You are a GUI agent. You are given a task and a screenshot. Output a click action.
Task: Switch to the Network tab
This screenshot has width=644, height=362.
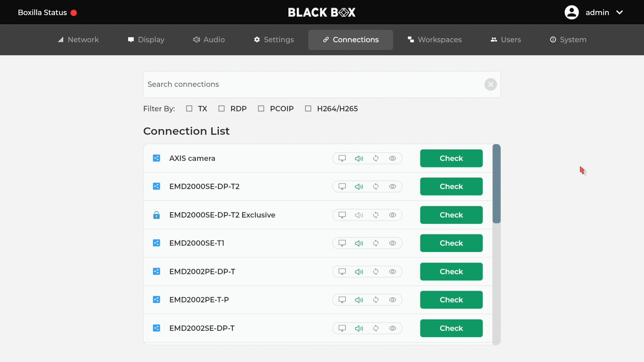pyautogui.click(x=78, y=40)
